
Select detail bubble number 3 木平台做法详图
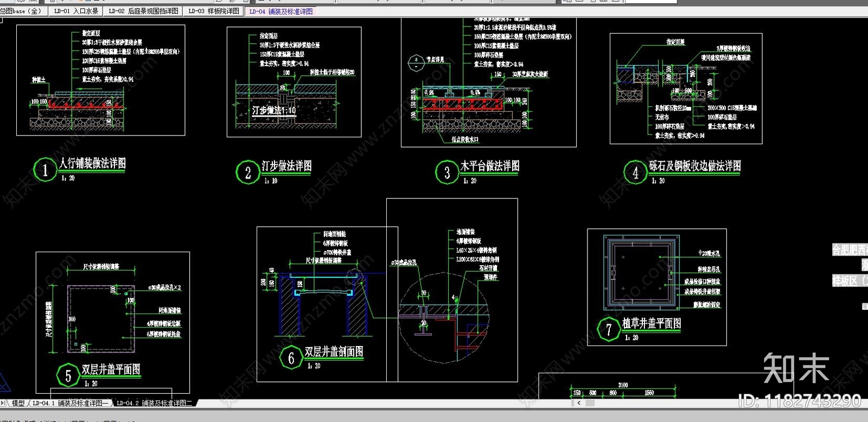pos(447,172)
